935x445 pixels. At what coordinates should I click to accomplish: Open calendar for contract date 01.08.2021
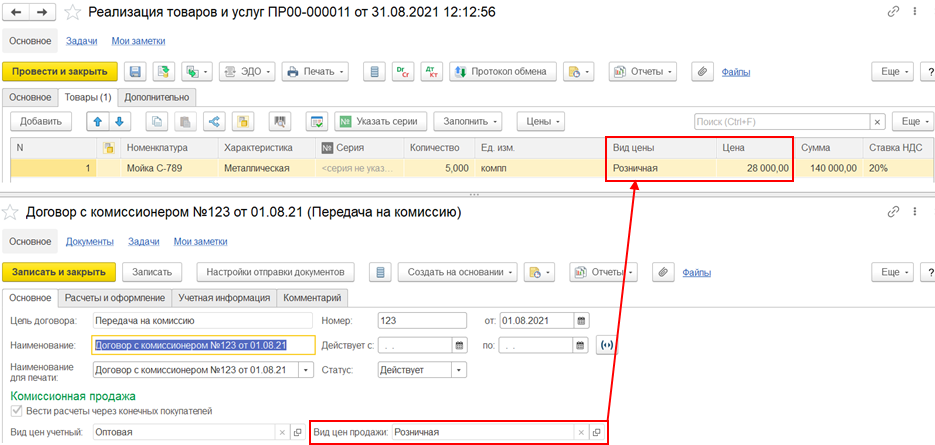tap(582, 320)
